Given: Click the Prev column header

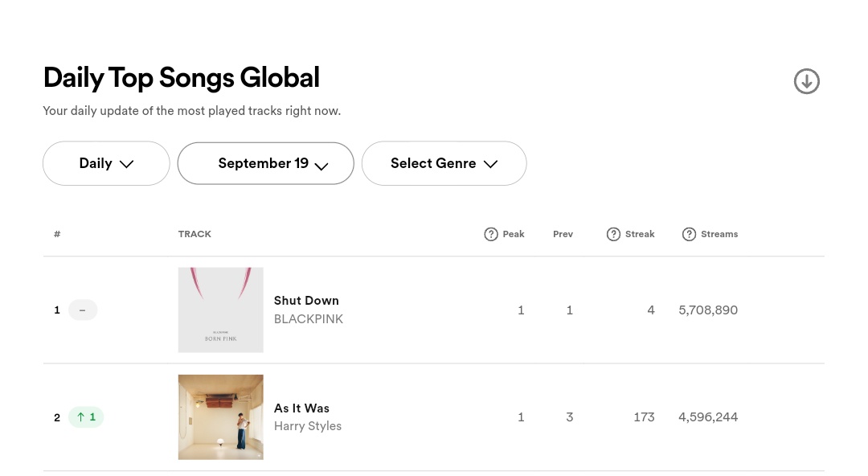Looking at the screenshot, I should [563, 235].
